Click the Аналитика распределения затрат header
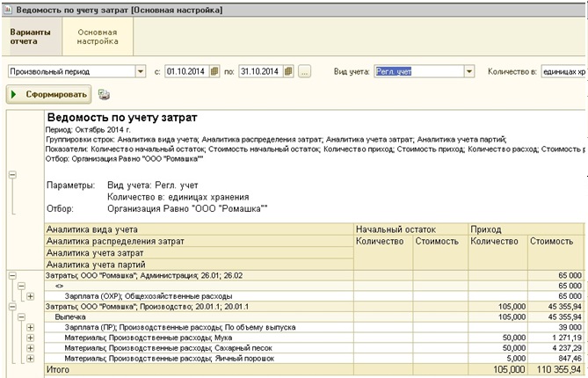 pos(200,241)
